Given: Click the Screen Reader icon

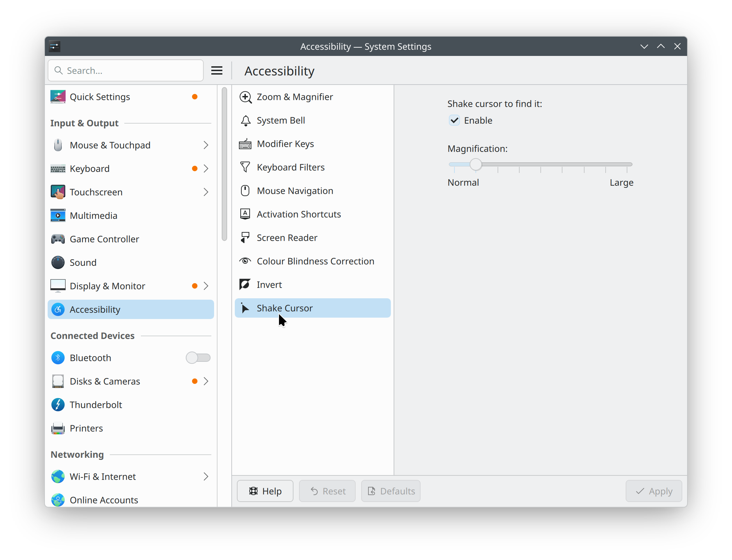Looking at the screenshot, I should (x=245, y=238).
